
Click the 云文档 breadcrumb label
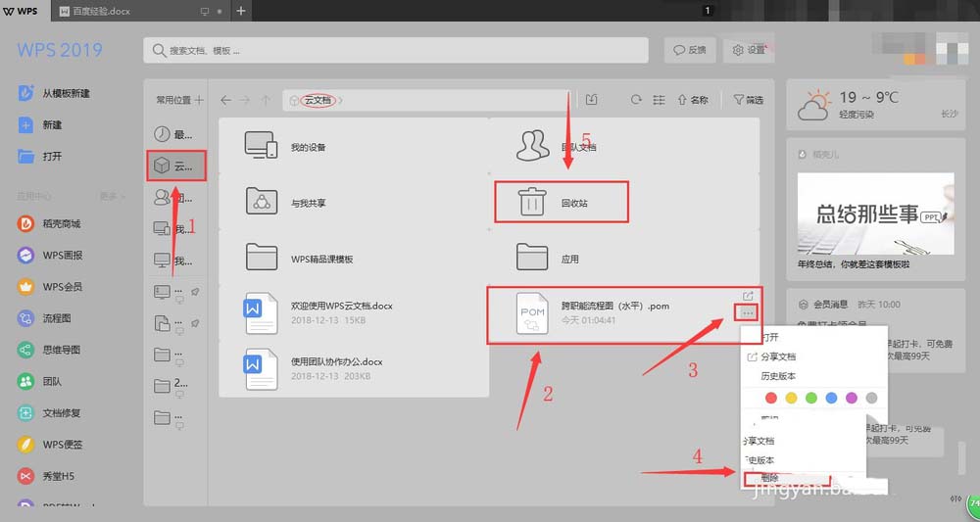[318, 100]
